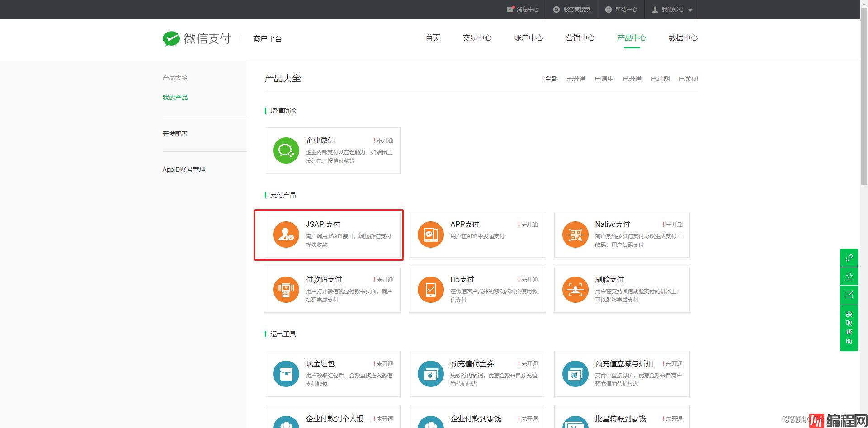Open the 预充值立减与折扣 discount icon
The image size is (868, 428).
576,374
